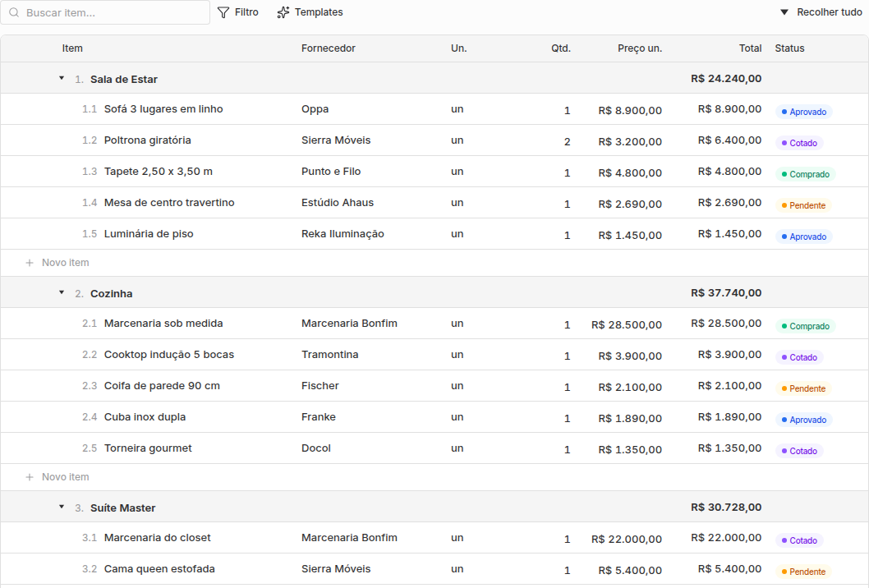869x588 pixels.
Task: Open the Templates button
Action: tap(310, 12)
